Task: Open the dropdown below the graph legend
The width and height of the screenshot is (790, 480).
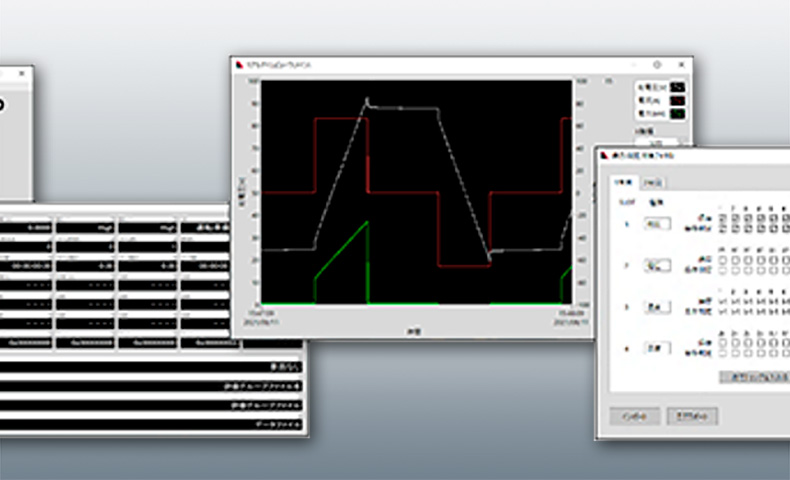Action: [656, 143]
